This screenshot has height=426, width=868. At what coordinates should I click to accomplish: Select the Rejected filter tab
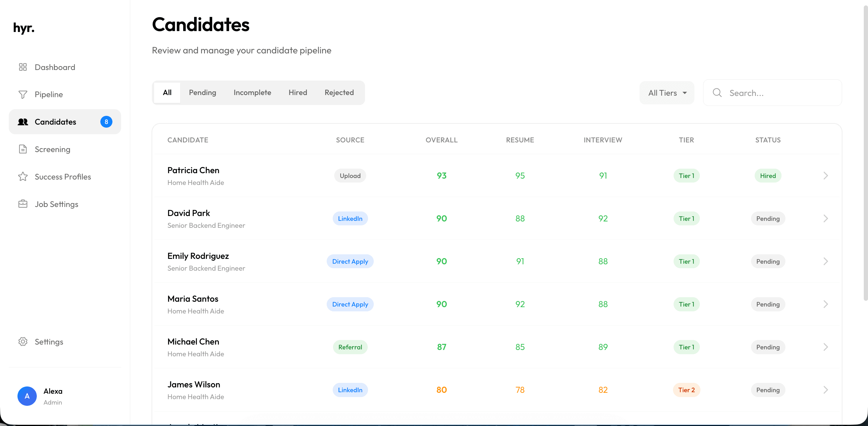[339, 92]
